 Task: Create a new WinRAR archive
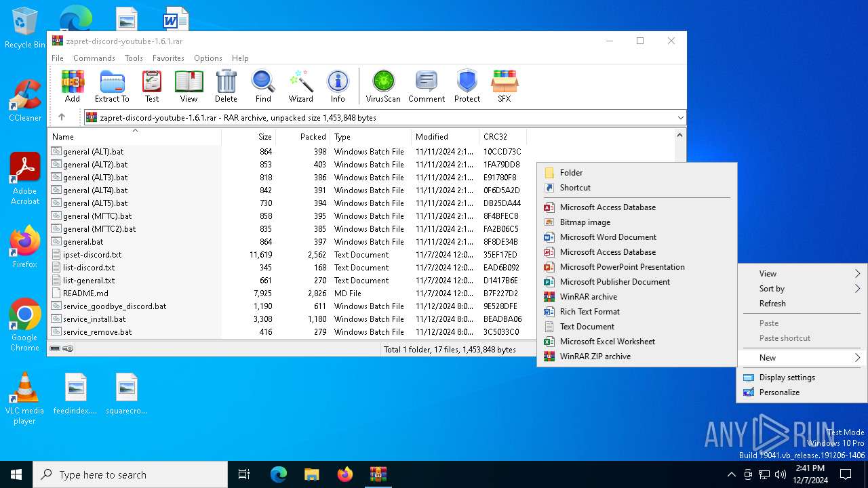[x=637, y=297]
